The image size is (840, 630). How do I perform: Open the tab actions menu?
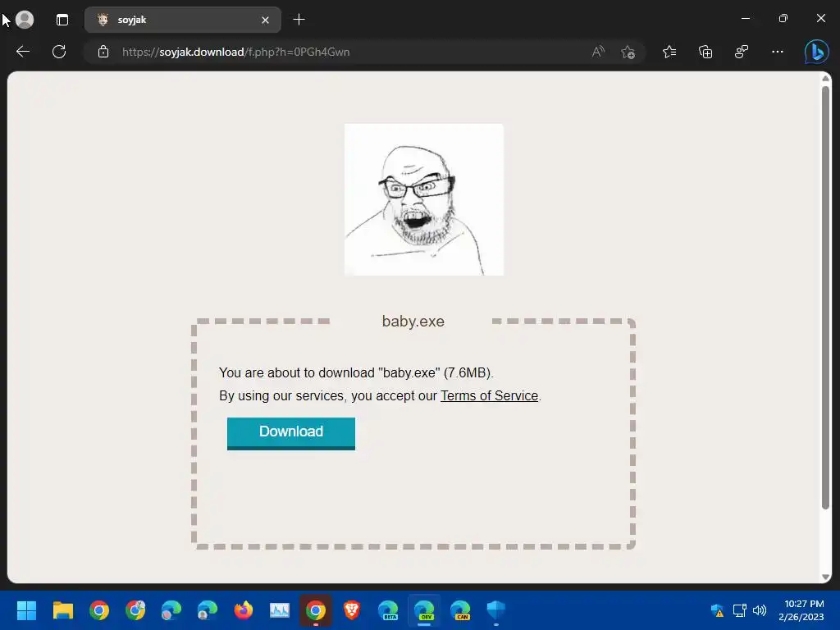pyautogui.click(x=62, y=20)
